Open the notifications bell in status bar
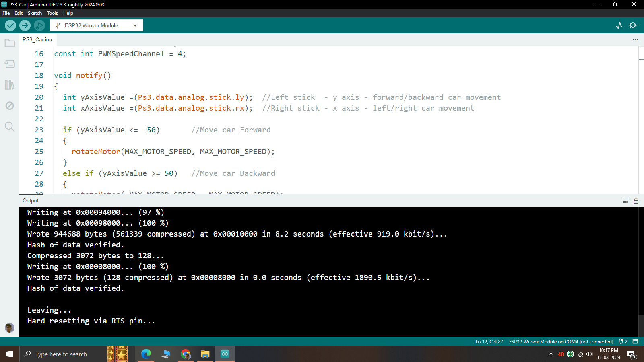The image size is (644, 362). coord(623,342)
